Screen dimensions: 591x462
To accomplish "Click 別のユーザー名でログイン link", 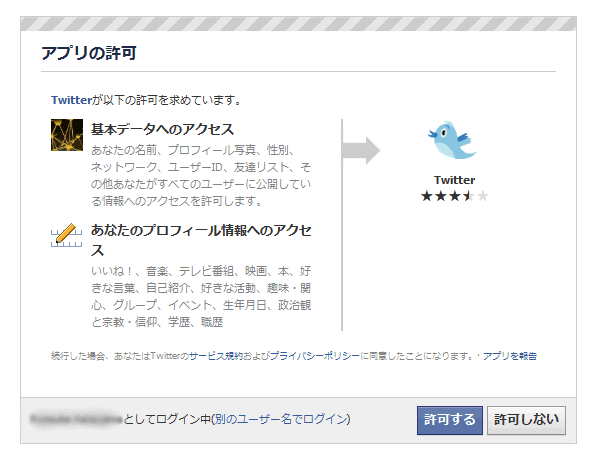I will tap(281, 419).
